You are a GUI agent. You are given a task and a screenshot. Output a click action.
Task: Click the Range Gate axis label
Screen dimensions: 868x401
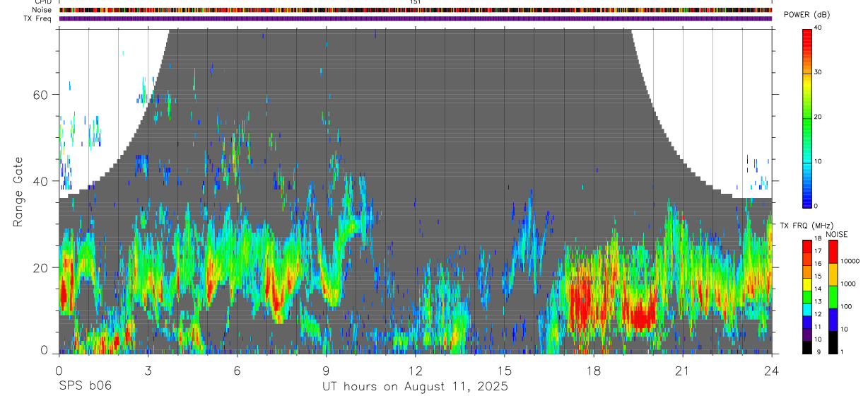[x=18, y=192]
